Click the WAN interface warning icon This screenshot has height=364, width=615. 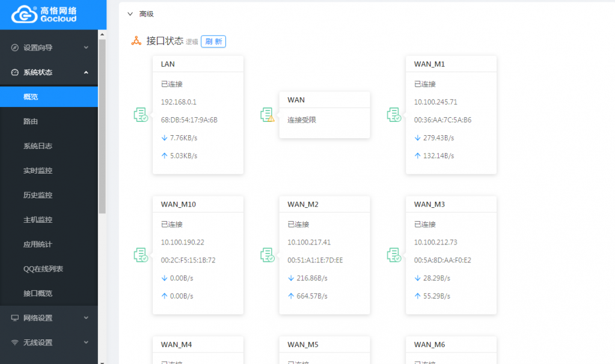coord(268,115)
